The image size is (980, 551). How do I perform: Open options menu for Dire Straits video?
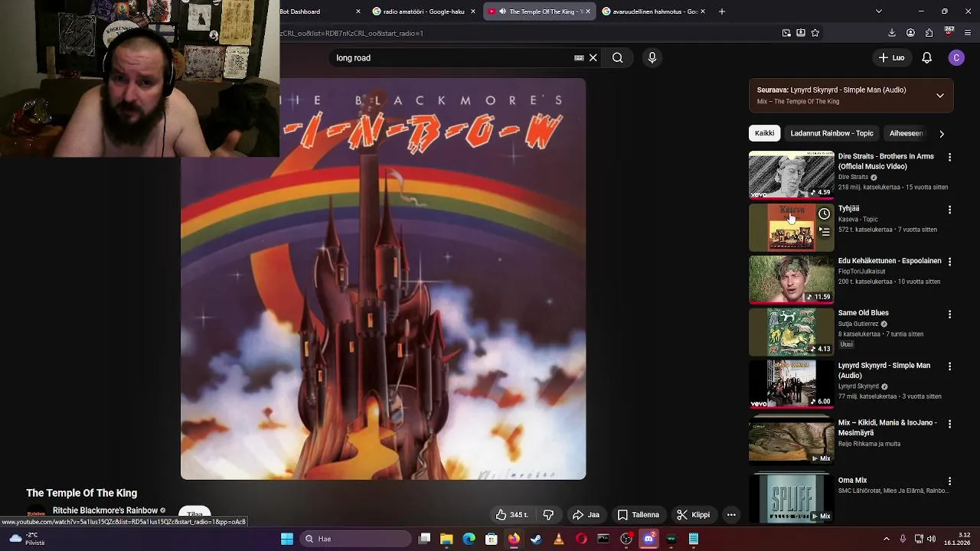coord(949,157)
